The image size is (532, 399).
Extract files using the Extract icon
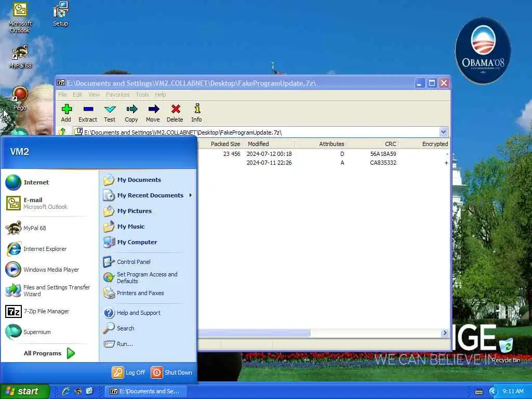tap(88, 113)
